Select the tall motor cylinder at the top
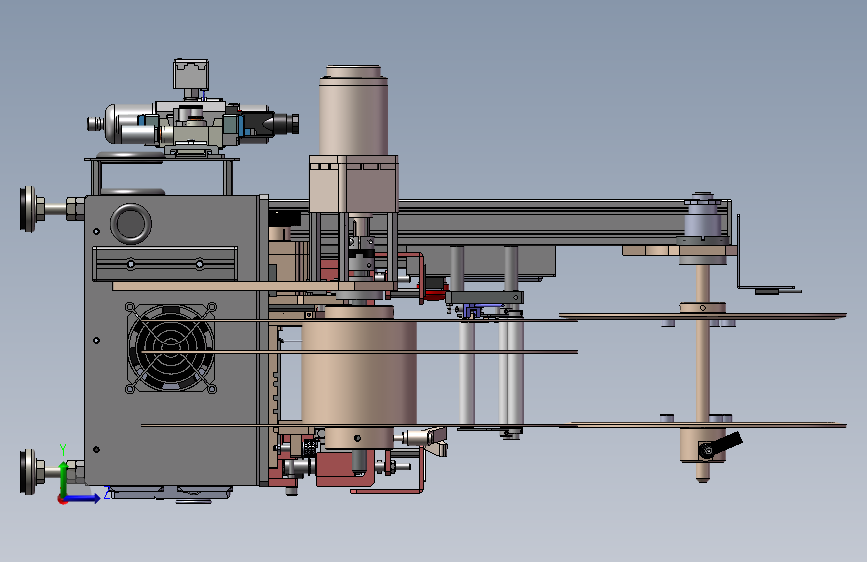Viewport: 867px width, 562px height. click(x=353, y=111)
